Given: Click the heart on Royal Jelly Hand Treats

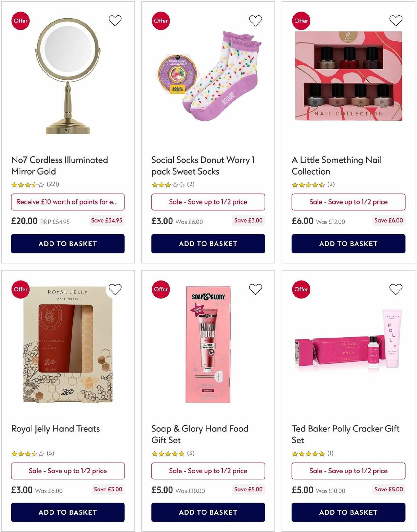Looking at the screenshot, I should pyautogui.click(x=115, y=289).
